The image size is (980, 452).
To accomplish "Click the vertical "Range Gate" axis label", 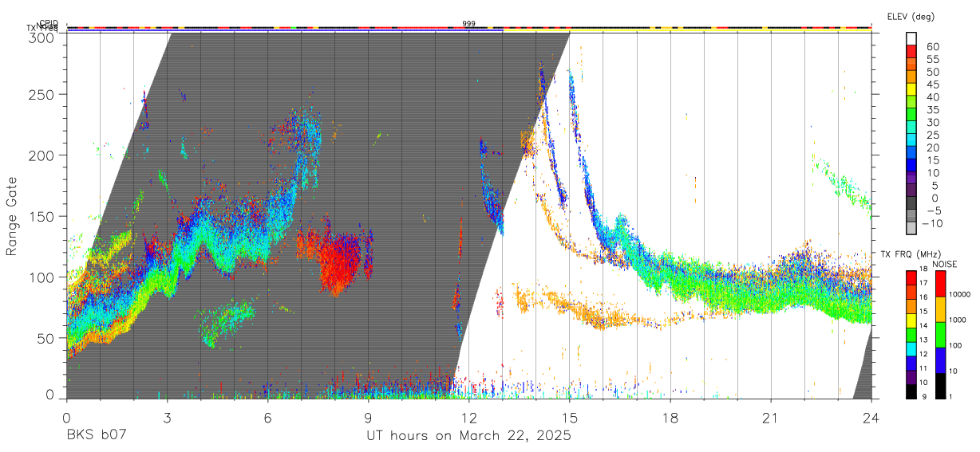I will pos(12,216).
